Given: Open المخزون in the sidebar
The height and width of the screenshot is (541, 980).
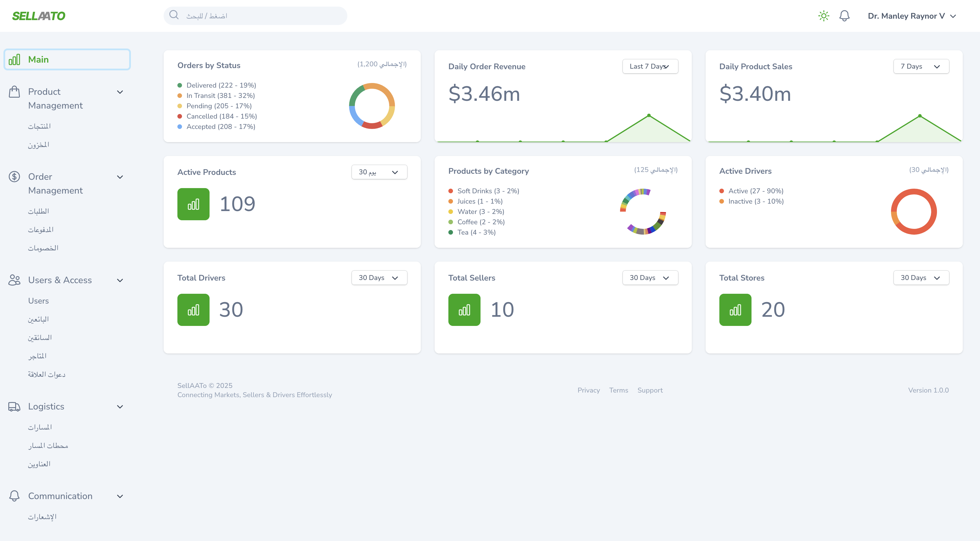Looking at the screenshot, I should coord(38,144).
